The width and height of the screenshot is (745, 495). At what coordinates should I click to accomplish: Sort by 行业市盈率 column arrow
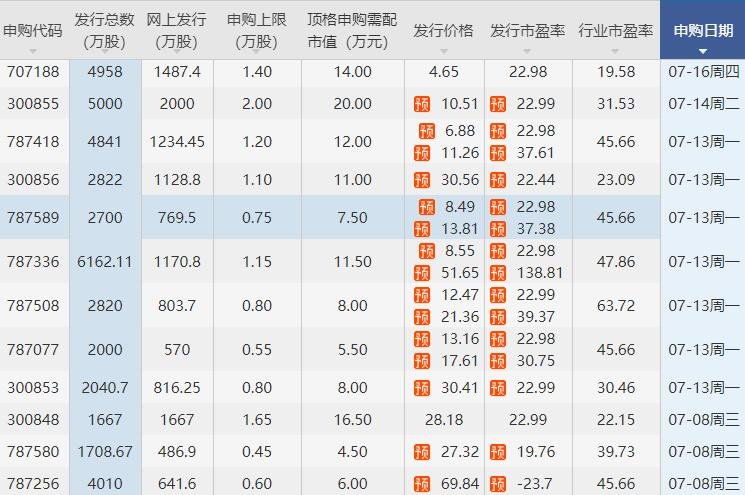point(615,51)
